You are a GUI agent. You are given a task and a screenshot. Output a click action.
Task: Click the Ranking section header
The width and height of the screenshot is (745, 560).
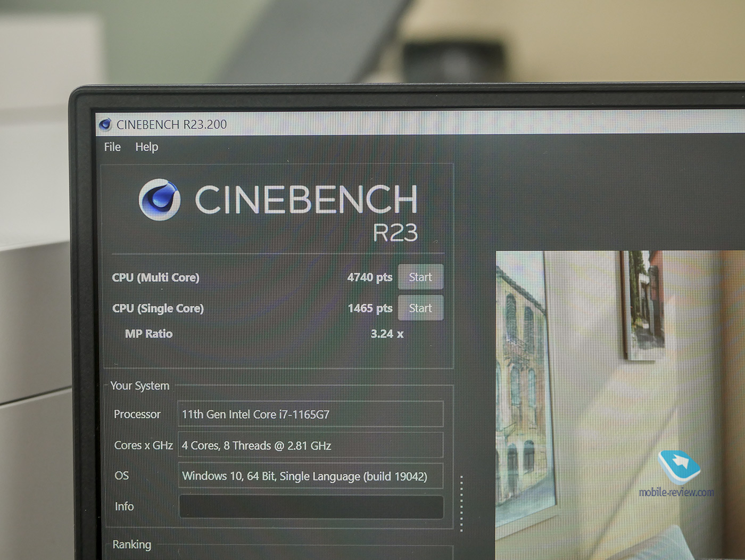[131, 545]
